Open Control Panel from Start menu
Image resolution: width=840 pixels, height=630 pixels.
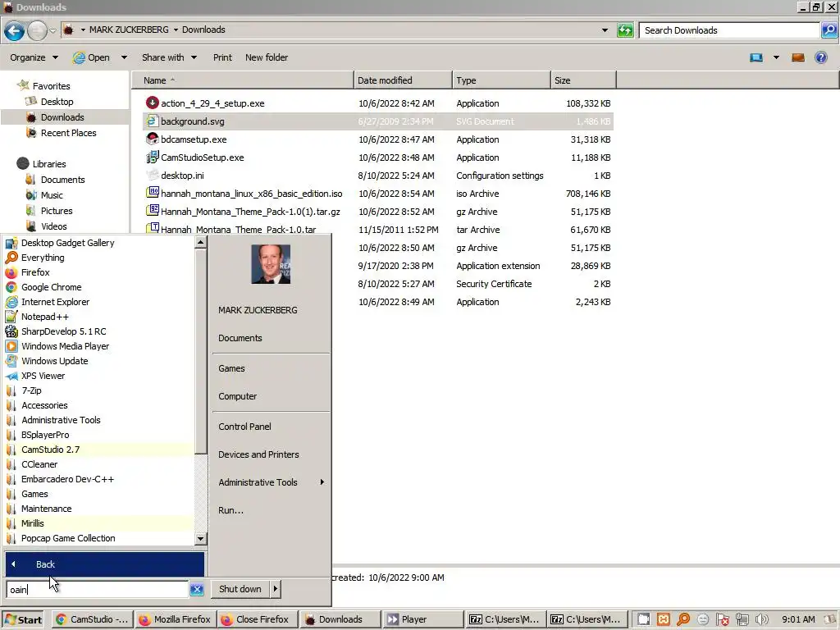point(244,427)
